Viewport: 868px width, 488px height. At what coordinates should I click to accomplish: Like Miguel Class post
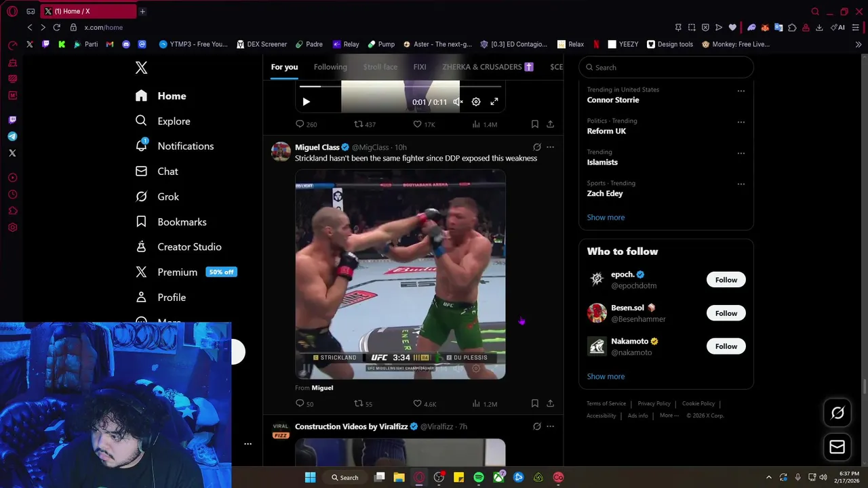(x=425, y=403)
